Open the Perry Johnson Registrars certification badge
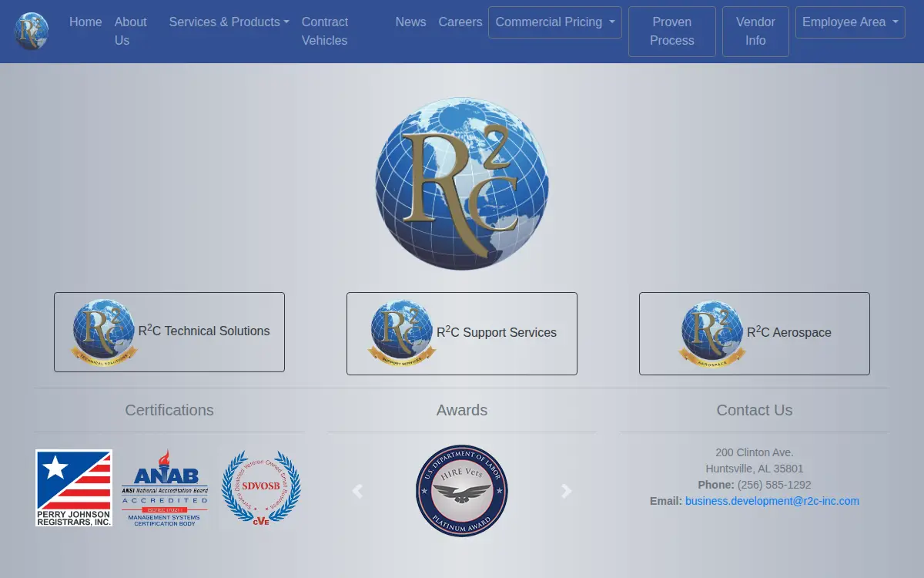Viewport: 924px width, 578px height. 74,488
